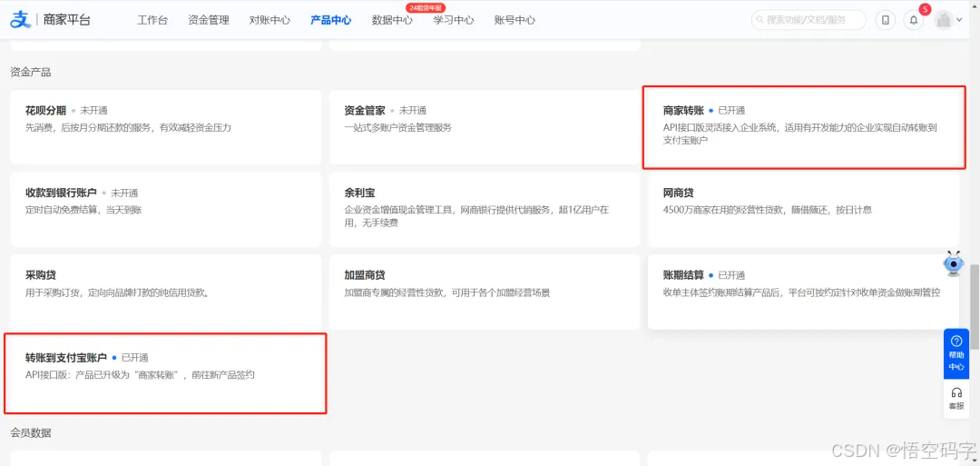Click 已开通 status beside 商家转账
This screenshot has height=466, width=980.
[x=731, y=111]
